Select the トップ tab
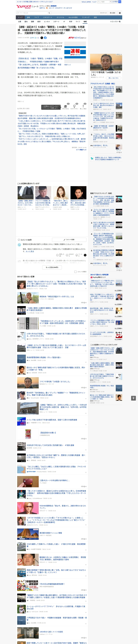The width and height of the screenshot is (138, 644). click(x=20, y=17)
